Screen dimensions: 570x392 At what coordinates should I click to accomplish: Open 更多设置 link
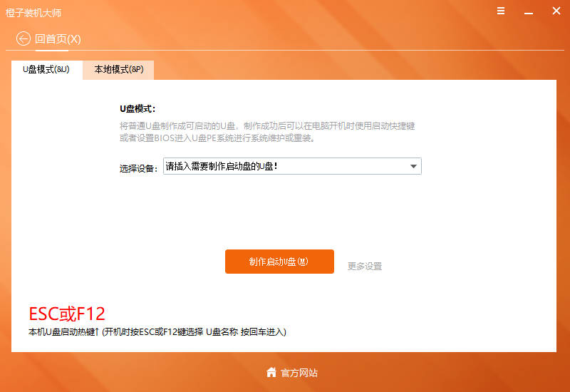(x=365, y=267)
